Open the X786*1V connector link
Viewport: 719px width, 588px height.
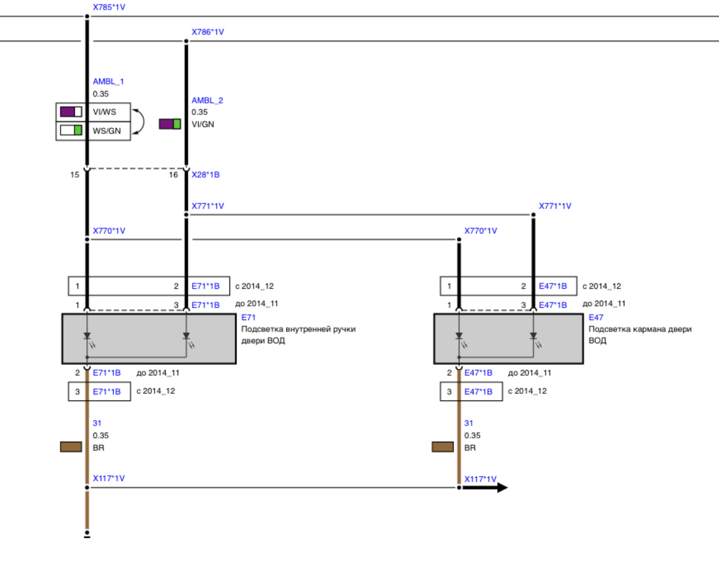click(207, 32)
